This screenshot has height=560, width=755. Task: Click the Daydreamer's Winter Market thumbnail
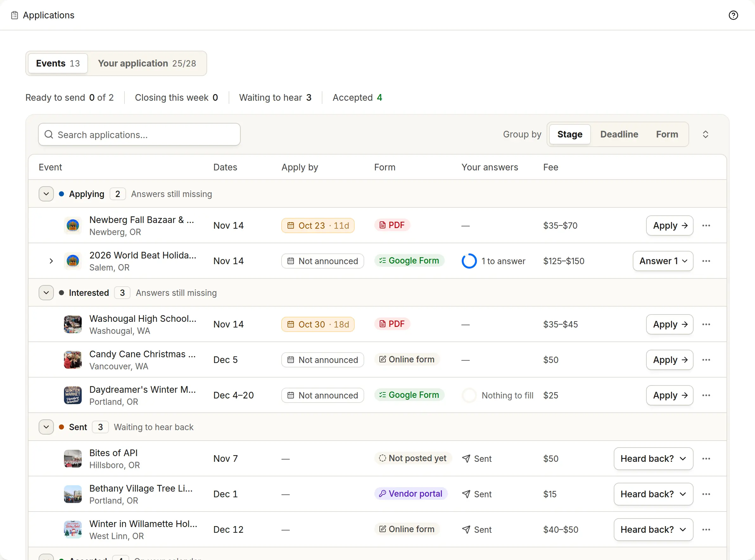point(73,395)
